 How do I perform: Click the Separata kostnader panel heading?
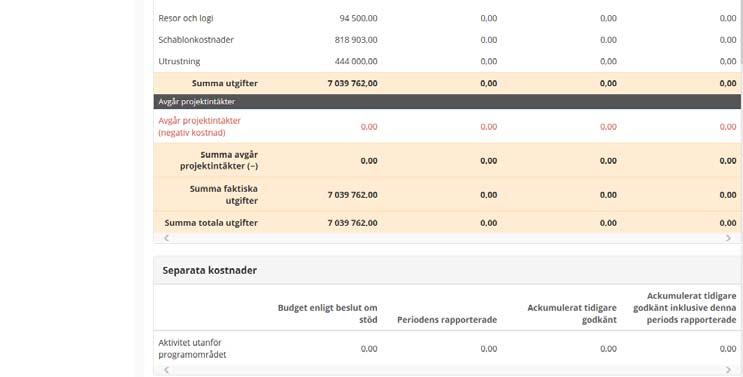click(x=209, y=270)
